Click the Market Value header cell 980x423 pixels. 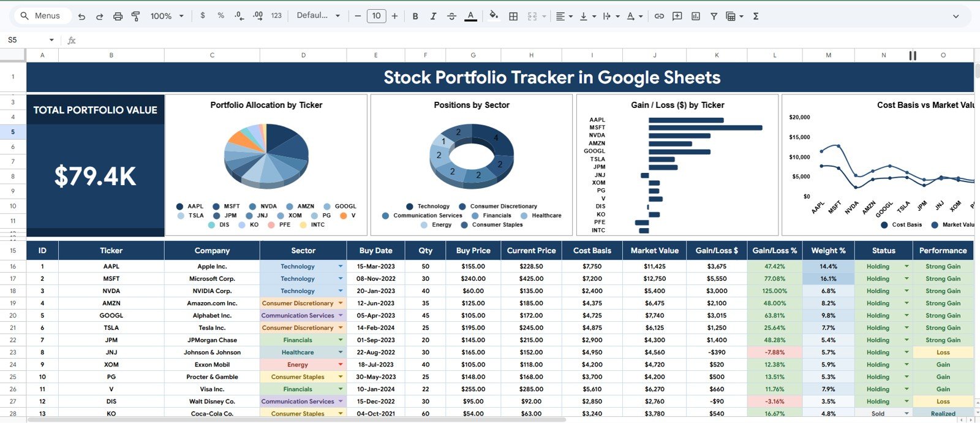654,251
